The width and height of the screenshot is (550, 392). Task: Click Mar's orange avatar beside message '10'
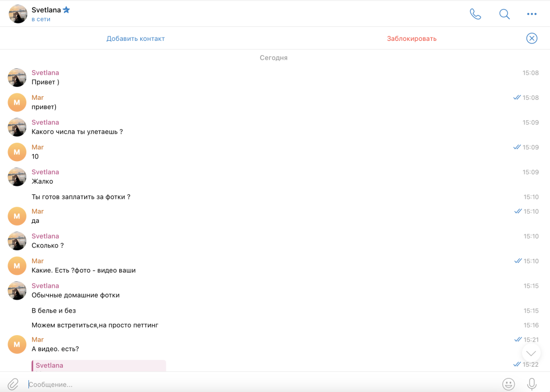17,152
